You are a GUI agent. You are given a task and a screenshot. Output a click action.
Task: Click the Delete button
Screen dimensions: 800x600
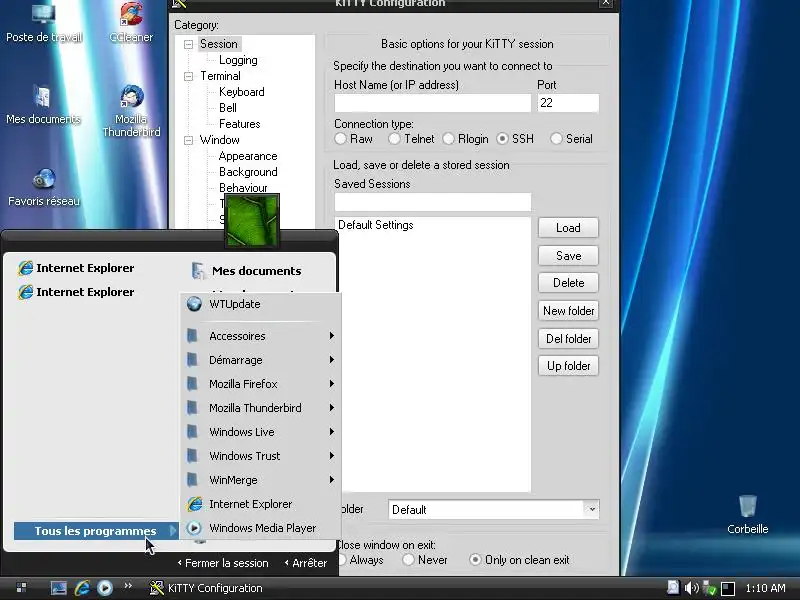pos(568,283)
